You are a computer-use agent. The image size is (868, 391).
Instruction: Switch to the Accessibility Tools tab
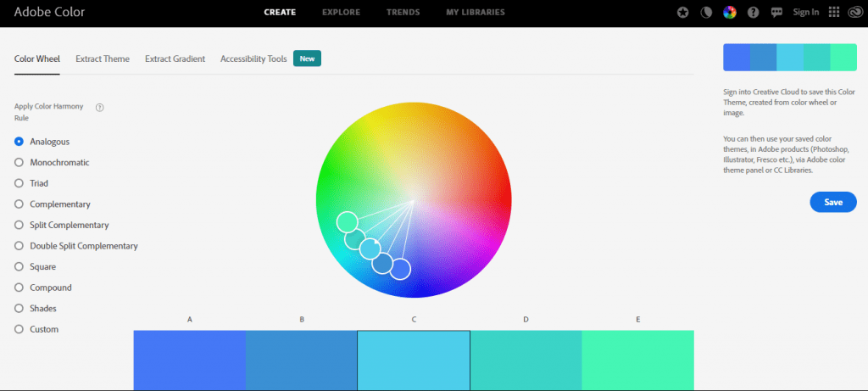pos(253,59)
